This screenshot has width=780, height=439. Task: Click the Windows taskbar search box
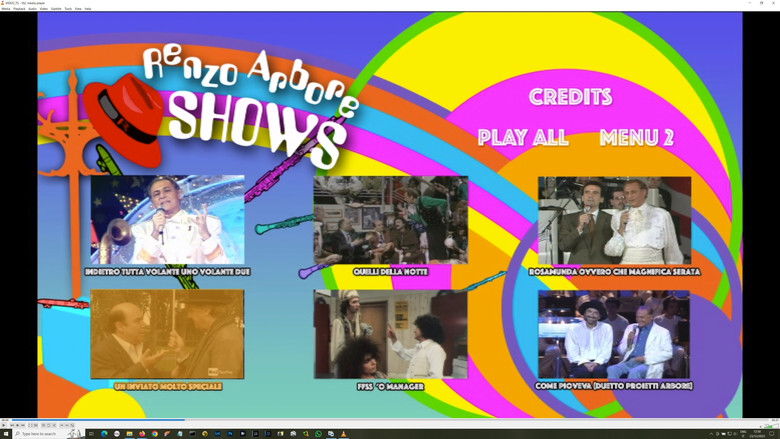point(40,434)
